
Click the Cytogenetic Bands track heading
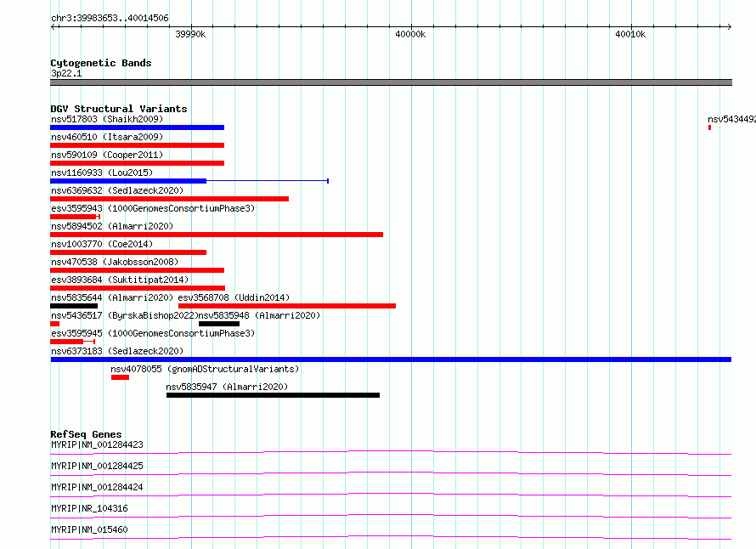pyautogui.click(x=101, y=63)
